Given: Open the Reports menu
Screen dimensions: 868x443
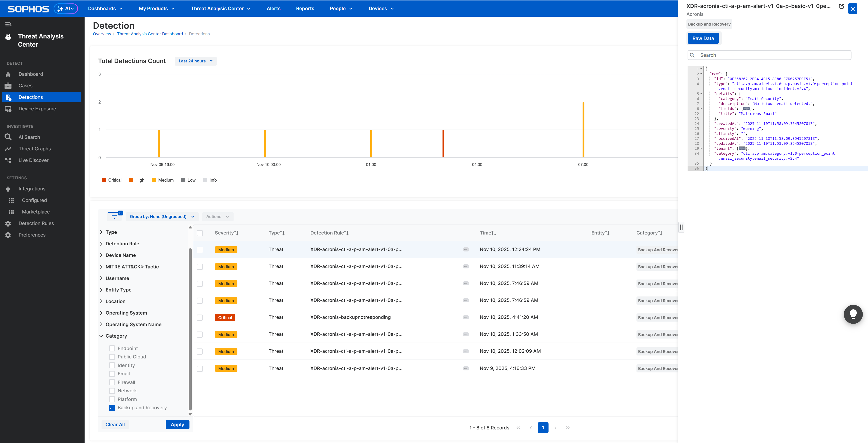Looking at the screenshot, I should coord(305,8).
